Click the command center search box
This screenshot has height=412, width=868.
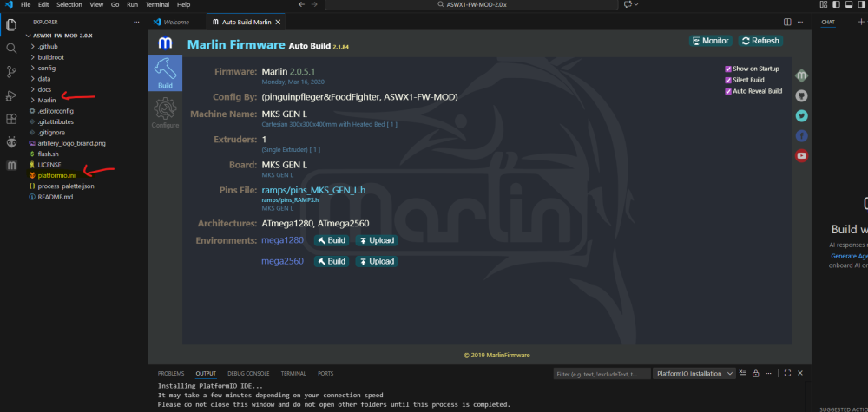(x=471, y=4)
